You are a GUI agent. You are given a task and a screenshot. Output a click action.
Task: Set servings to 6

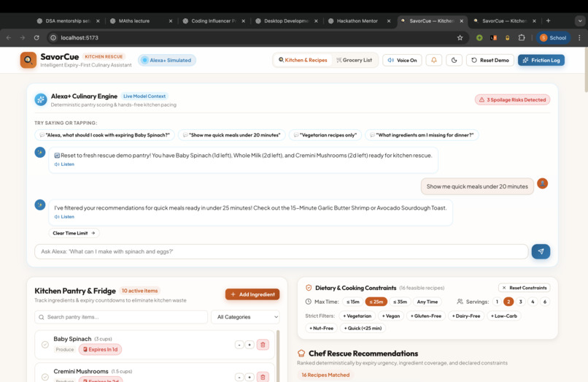[545, 302]
